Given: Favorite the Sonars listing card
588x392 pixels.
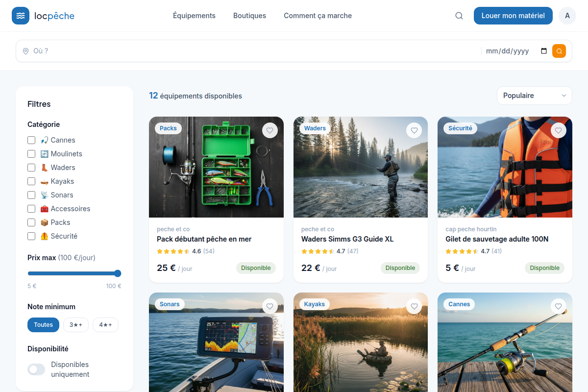Looking at the screenshot, I should (x=269, y=306).
